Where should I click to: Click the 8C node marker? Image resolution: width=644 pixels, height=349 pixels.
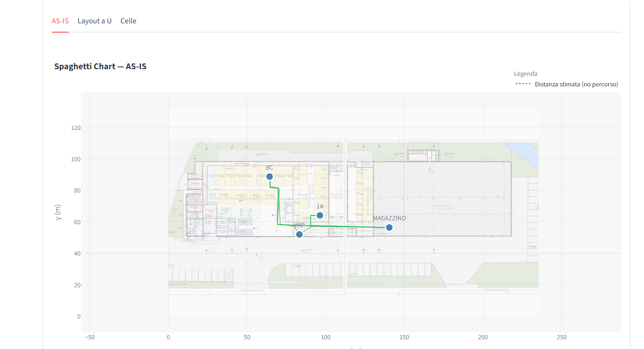[x=270, y=177]
